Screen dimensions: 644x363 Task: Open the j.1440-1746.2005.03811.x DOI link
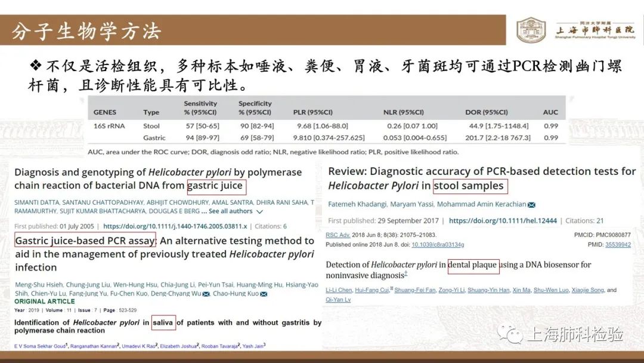pyautogui.click(x=175, y=227)
